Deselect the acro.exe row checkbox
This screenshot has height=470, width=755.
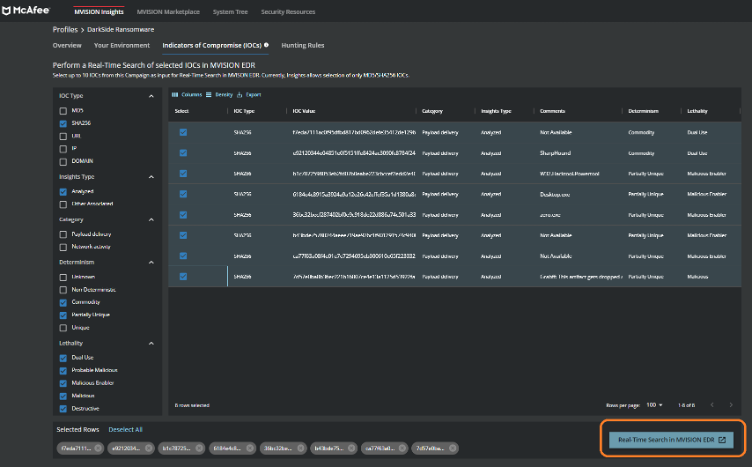coord(183,215)
